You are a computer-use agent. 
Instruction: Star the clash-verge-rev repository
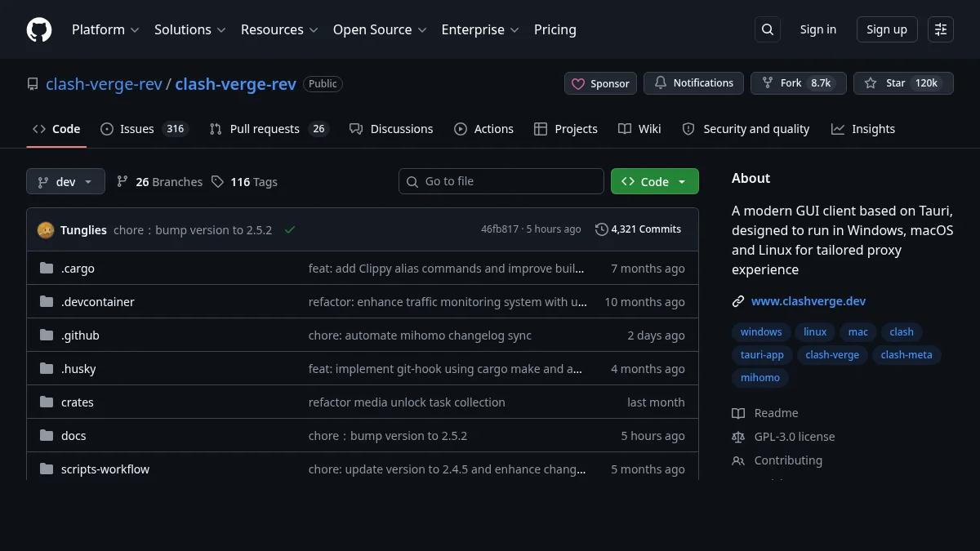tap(903, 83)
